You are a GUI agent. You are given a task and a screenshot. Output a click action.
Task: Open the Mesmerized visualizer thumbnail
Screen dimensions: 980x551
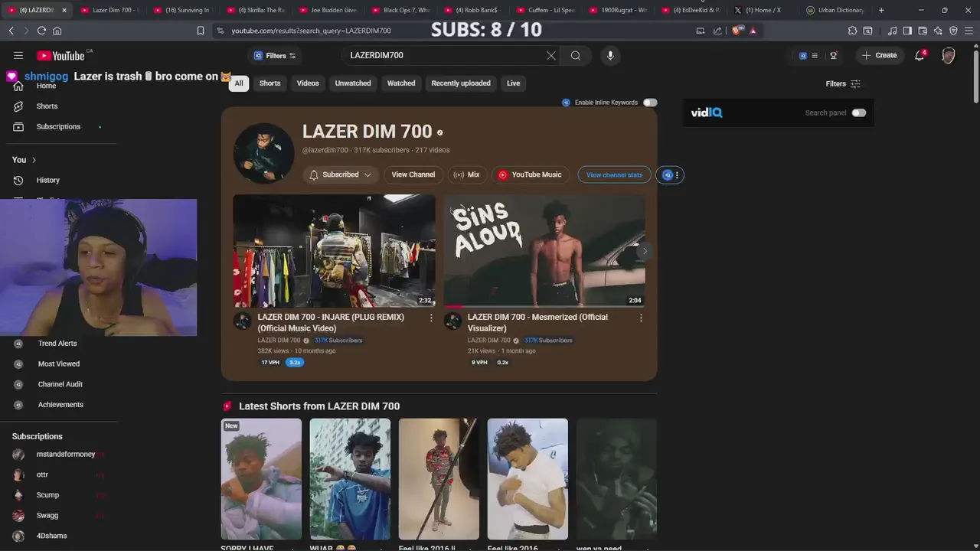[544, 251]
